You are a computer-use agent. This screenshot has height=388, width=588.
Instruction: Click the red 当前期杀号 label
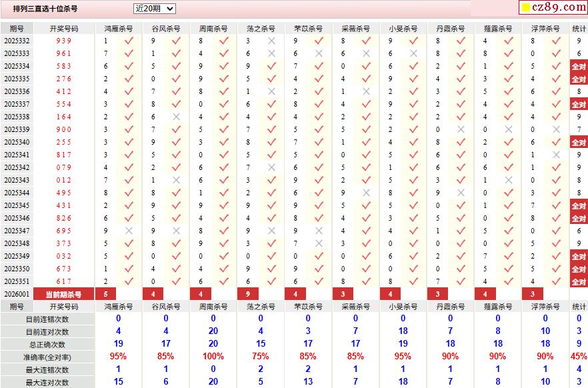(x=63, y=294)
